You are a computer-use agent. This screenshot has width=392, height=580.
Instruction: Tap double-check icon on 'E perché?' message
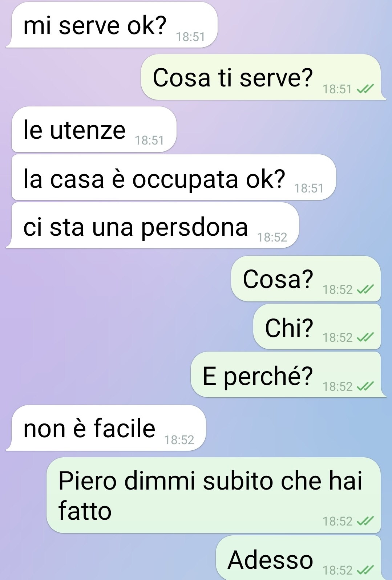click(365, 386)
